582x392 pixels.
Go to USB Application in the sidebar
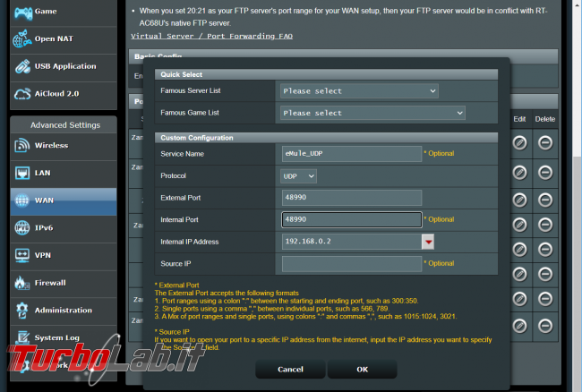pyautogui.click(x=63, y=67)
